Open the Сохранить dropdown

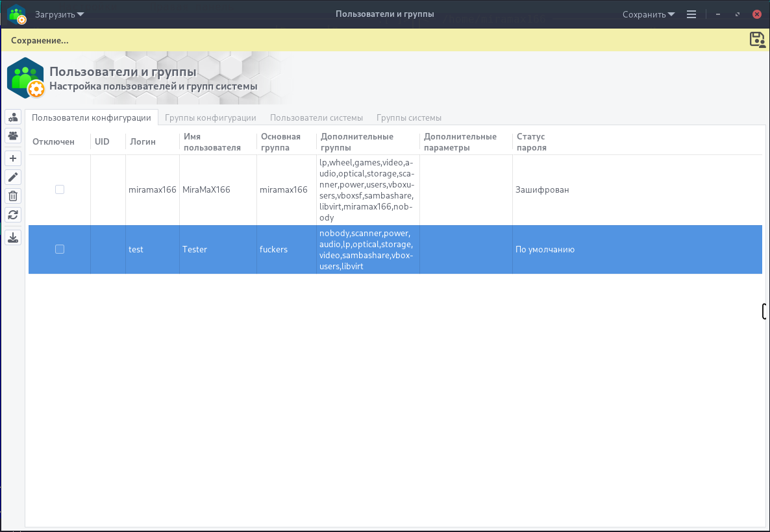pos(648,14)
